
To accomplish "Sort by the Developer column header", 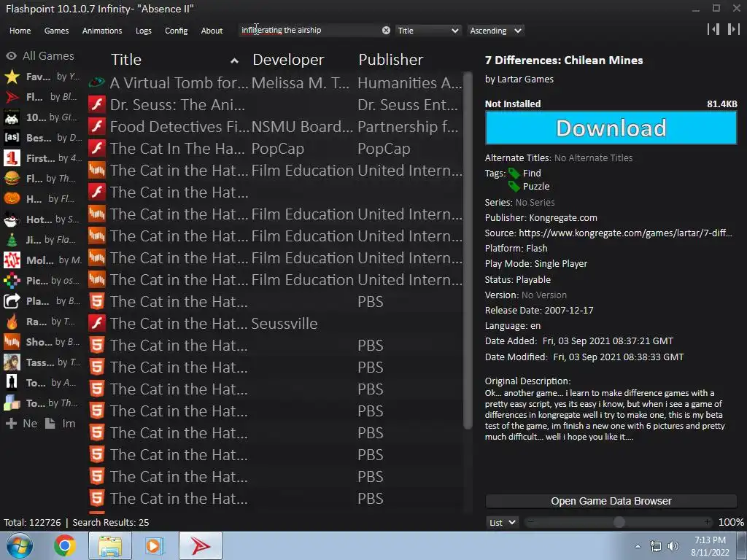I will [288, 60].
